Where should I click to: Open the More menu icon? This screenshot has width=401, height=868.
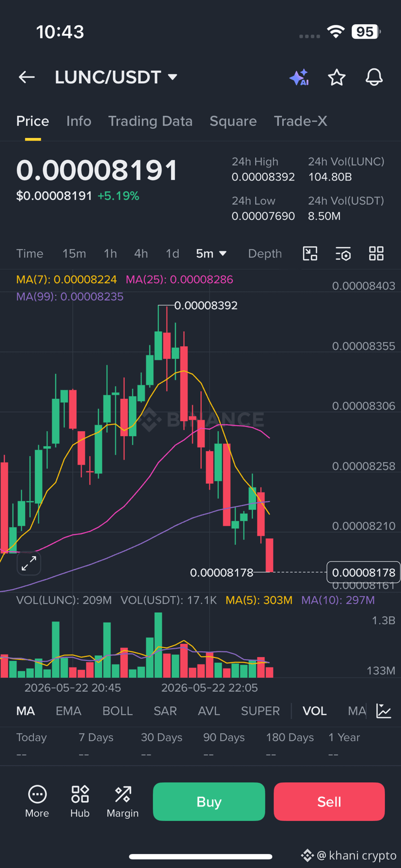tap(37, 801)
